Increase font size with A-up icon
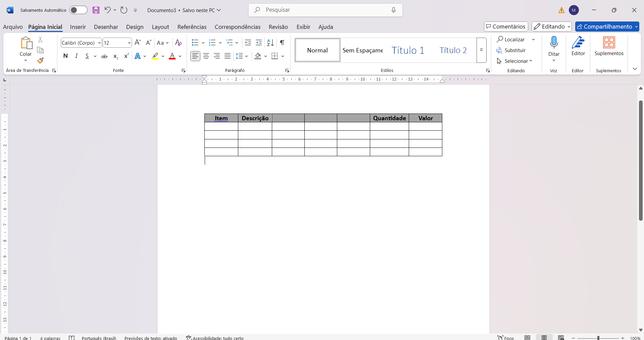The height and width of the screenshot is (340, 644). click(x=138, y=43)
